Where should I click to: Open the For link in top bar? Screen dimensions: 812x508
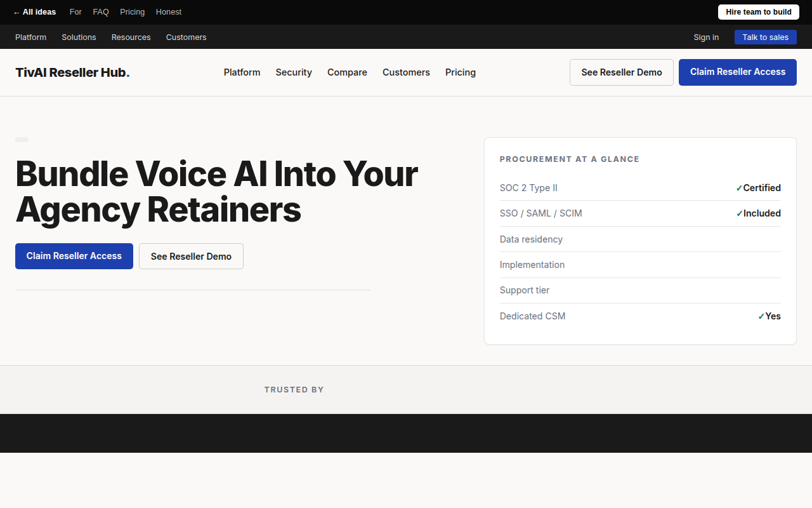(75, 12)
